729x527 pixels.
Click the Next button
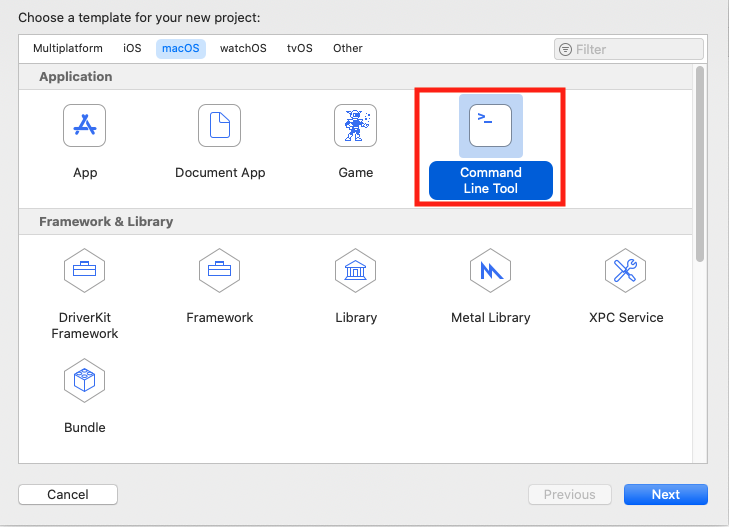click(x=666, y=494)
